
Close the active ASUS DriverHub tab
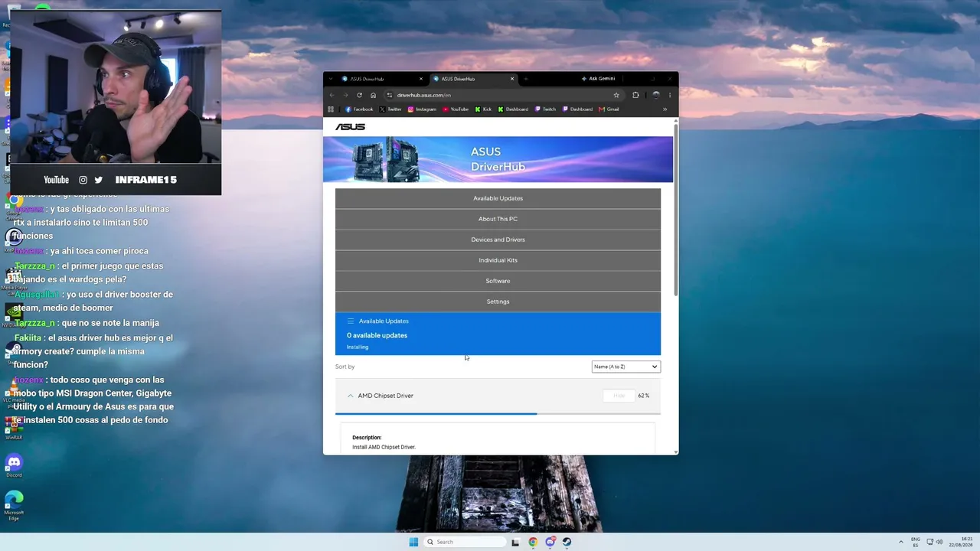pos(512,79)
